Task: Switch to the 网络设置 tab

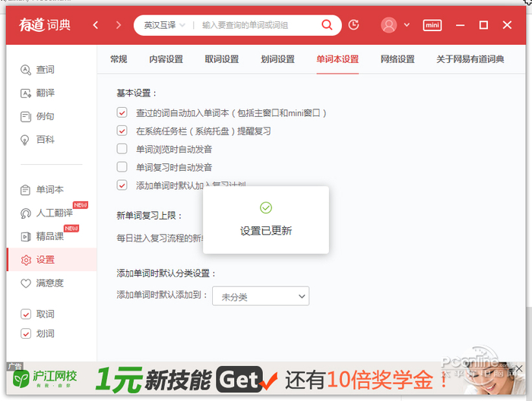Action: click(397, 59)
